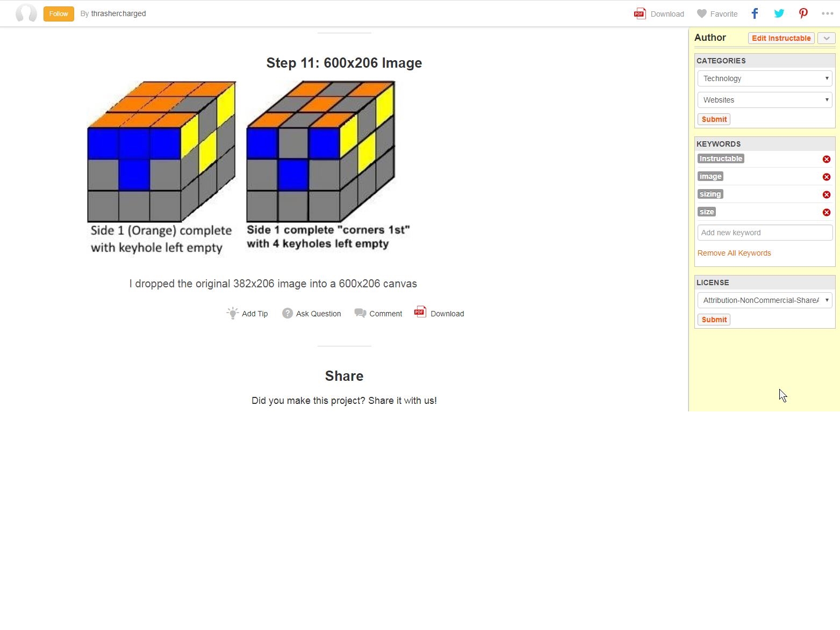Click the Comment label
The width and height of the screenshot is (840, 630).
(x=385, y=314)
